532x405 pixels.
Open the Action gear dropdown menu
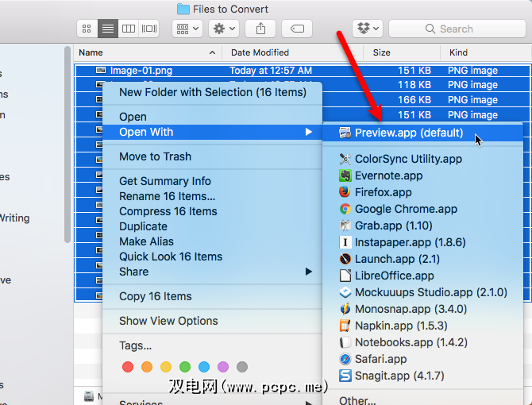pyautogui.click(x=223, y=29)
